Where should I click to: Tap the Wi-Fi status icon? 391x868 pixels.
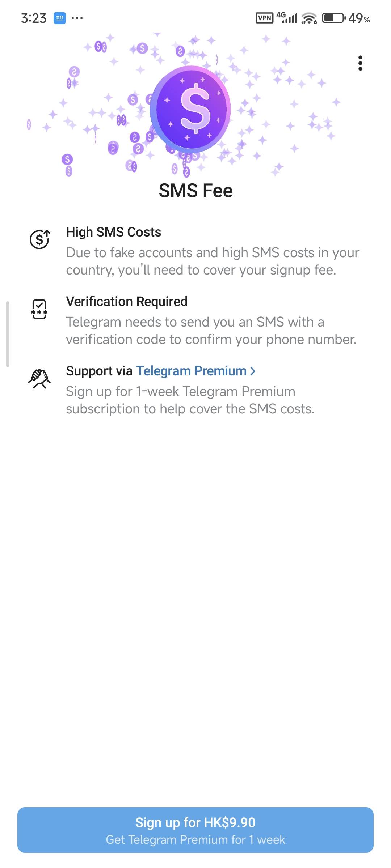(309, 18)
